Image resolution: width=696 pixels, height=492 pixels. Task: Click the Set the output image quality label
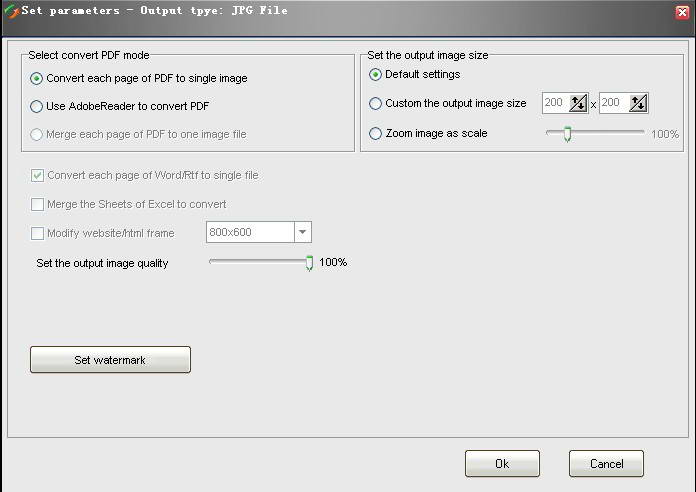pos(102,263)
